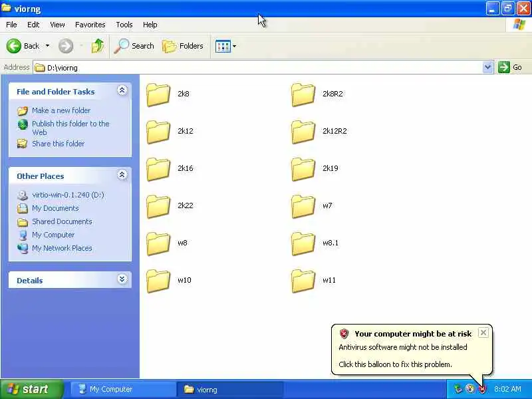
Task: Click Make a new folder
Action: [x=61, y=110]
